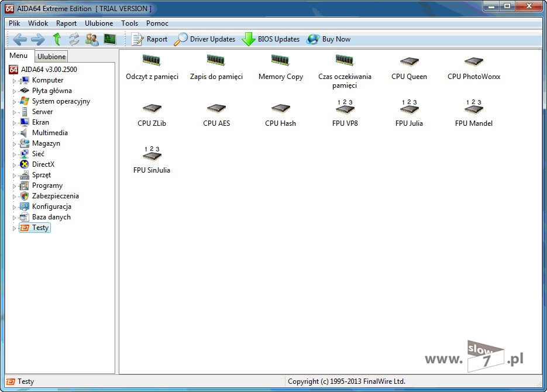Click the System operacyjny Windows flag icon

pos(25,101)
